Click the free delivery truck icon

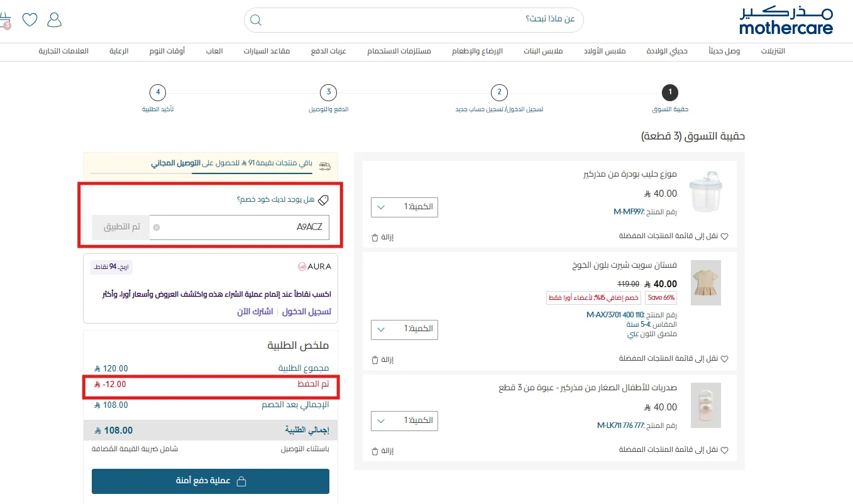click(324, 166)
